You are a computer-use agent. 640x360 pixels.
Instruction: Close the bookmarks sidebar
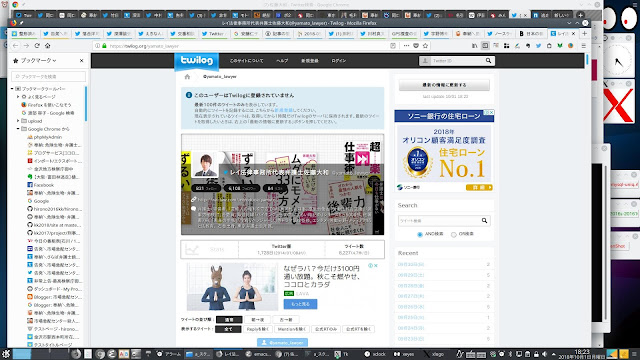coord(82,60)
